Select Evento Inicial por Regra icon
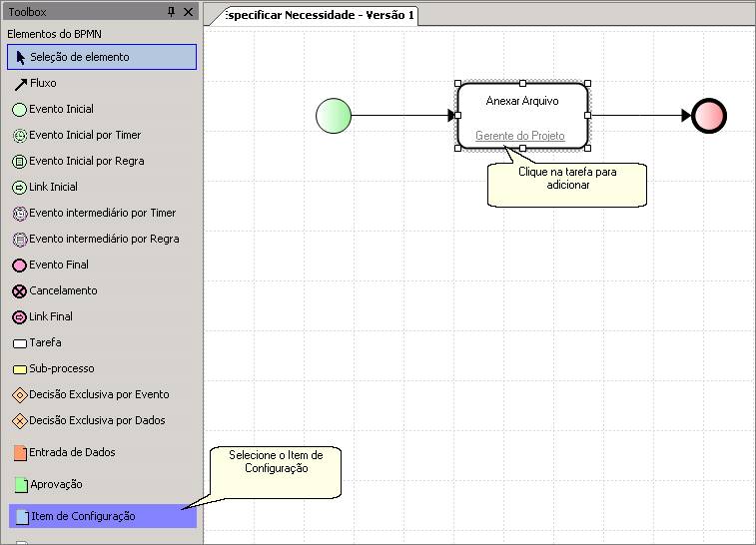This screenshot has height=545, width=756. (19, 162)
